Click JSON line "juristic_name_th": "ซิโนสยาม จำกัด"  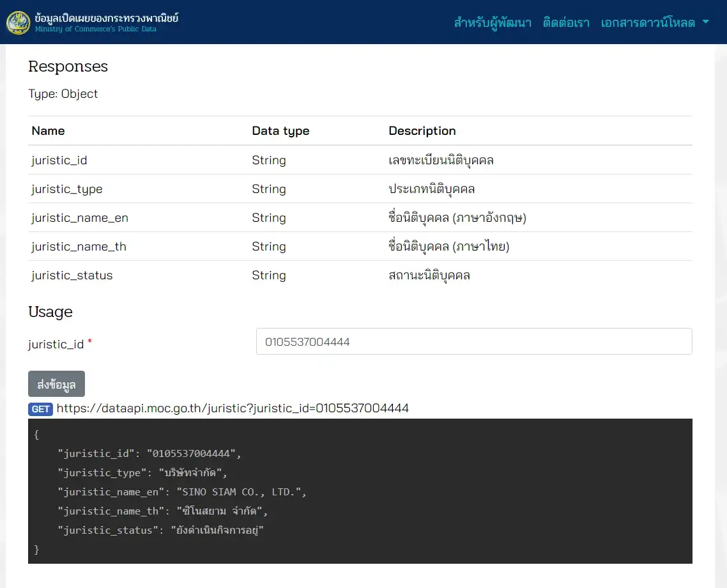163,511
